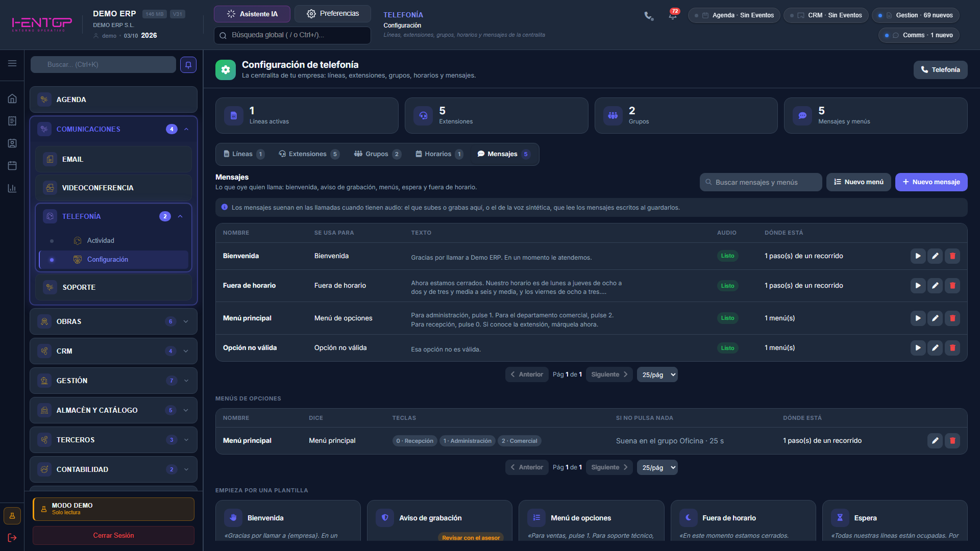This screenshot has width=980, height=551.
Task: Switch to the Horarios tab
Action: coord(439,154)
